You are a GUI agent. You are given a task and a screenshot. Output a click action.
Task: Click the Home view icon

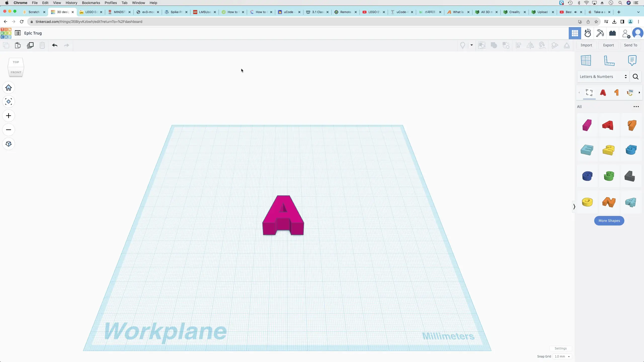click(9, 87)
